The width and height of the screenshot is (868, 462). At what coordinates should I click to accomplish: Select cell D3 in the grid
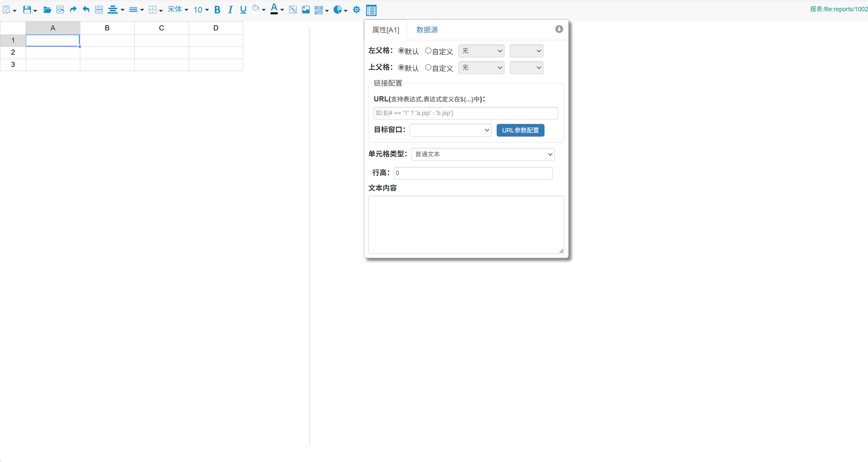click(216, 65)
